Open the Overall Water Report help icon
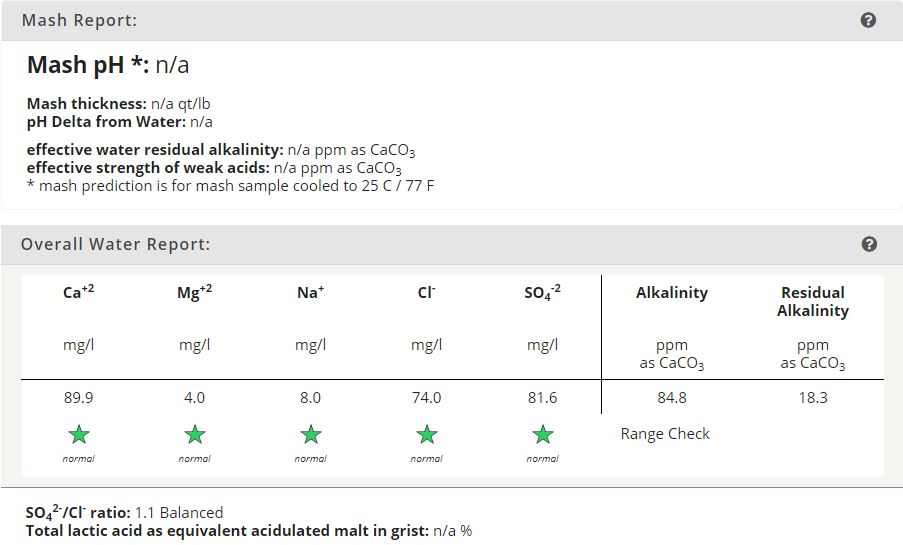The image size is (903, 545). (868, 244)
